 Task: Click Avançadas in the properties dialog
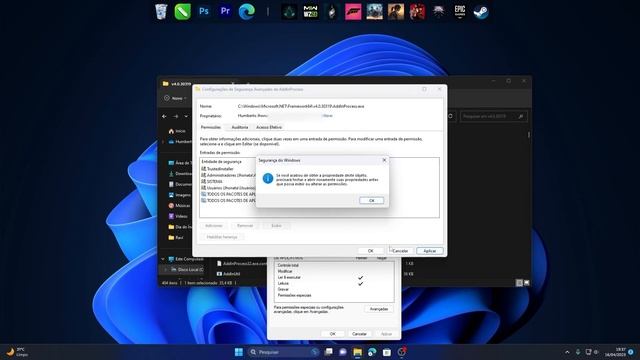[x=379, y=309]
